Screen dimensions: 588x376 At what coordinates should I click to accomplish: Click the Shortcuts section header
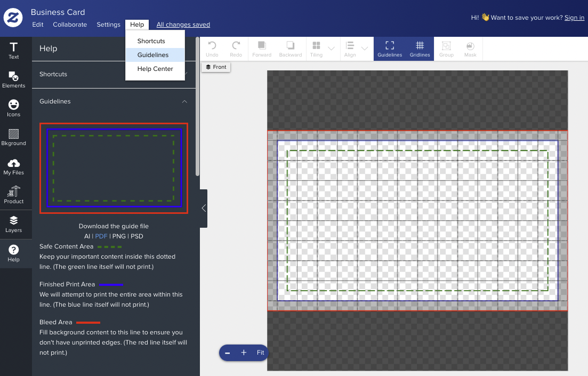click(114, 74)
